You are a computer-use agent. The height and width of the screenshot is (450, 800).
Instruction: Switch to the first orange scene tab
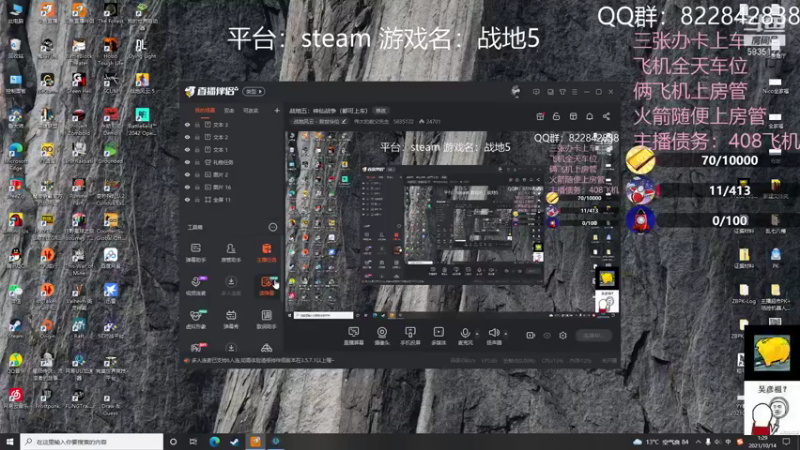205,110
